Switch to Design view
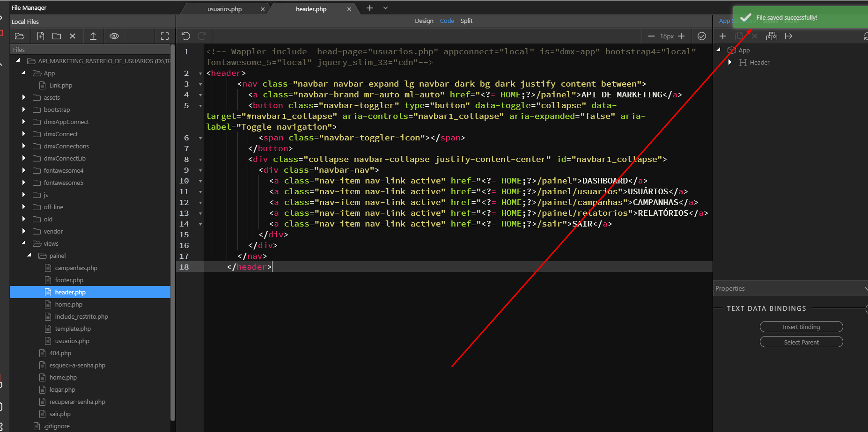The width and height of the screenshot is (868, 432). tap(424, 21)
